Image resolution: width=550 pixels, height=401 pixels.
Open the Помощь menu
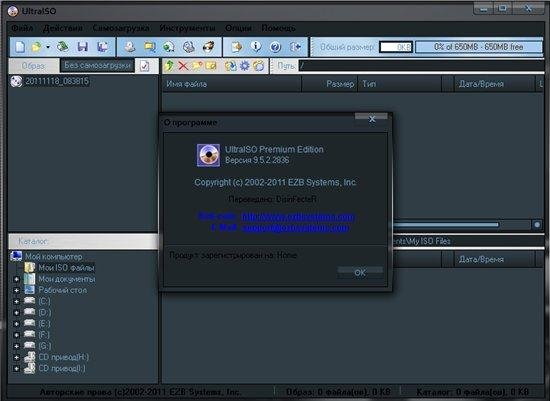click(279, 28)
